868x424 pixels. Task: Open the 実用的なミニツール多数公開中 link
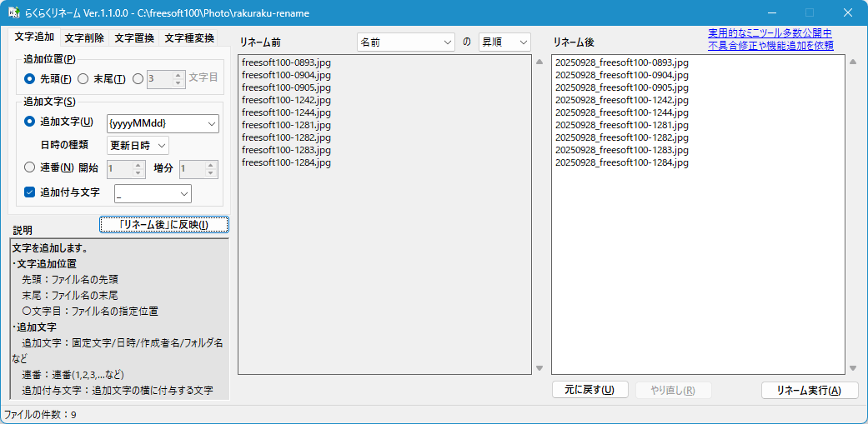click(770, 32)
